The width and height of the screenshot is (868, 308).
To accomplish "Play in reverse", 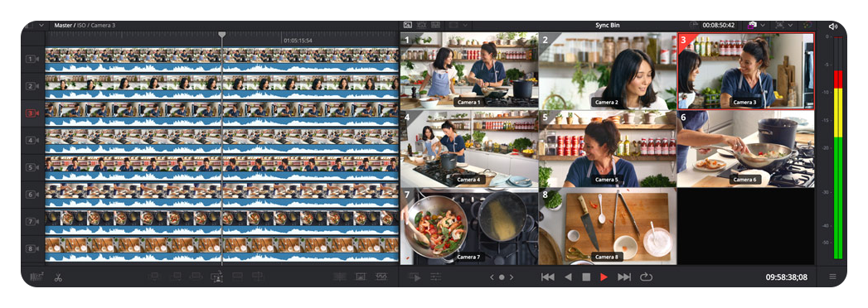I will (568, 277).
